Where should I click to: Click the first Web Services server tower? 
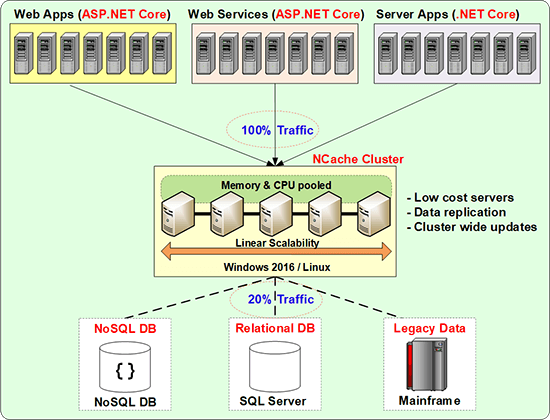pyautogui.click(x=206, y=53)
